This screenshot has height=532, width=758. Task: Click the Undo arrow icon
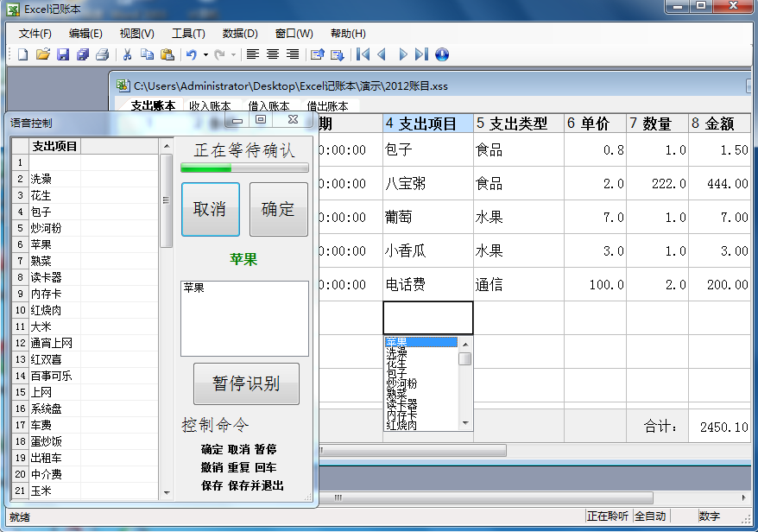192,54
